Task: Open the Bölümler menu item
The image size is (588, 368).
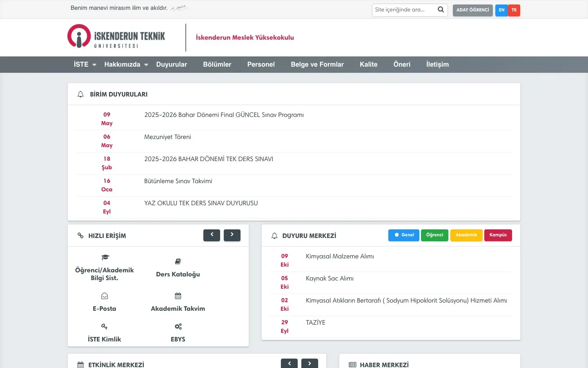Action: pos(217,65)
